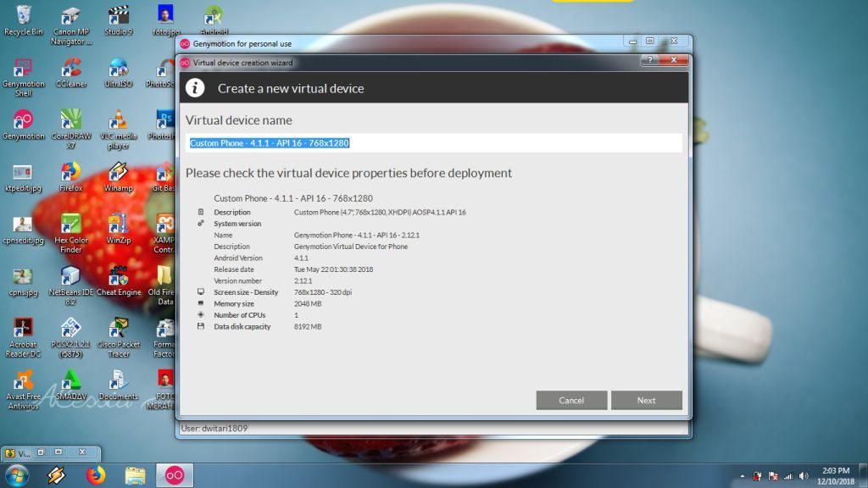This screenshot has height=488, width=868.
Task: Open ktpedit.jpg desktop file
Action: 23,177
